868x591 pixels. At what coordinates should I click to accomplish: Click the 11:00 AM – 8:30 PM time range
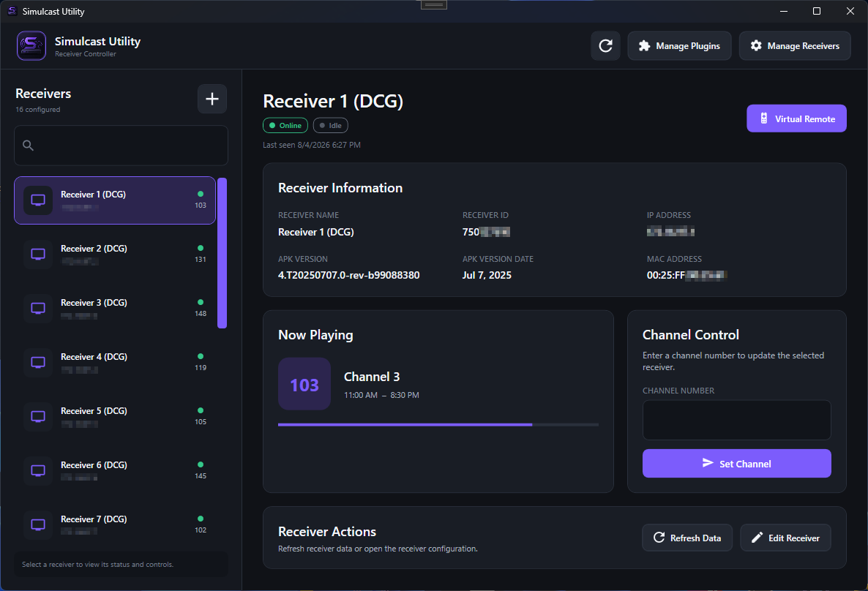[x=381, y=395]
